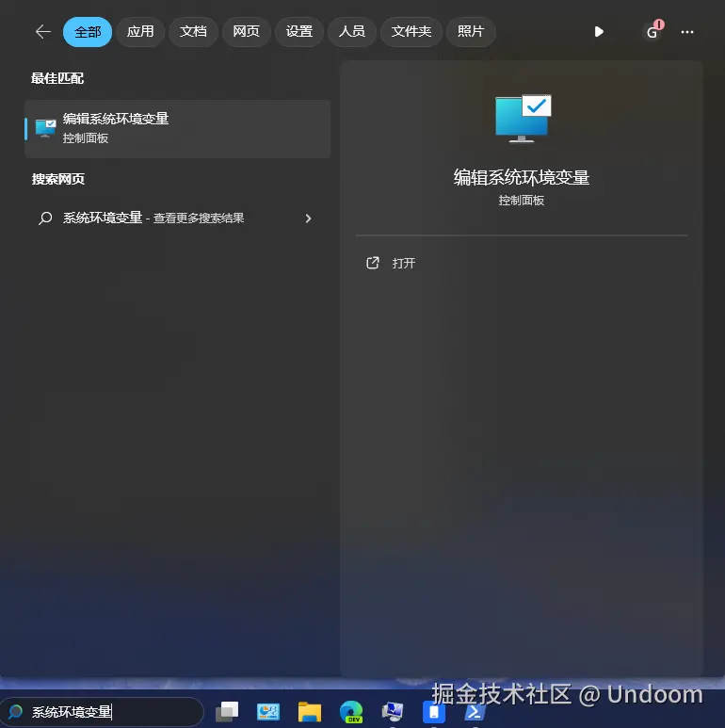Open File Explorer from the taskbar
The width and height of the screenshot is (725, 728).
click(x=310, y=711)
